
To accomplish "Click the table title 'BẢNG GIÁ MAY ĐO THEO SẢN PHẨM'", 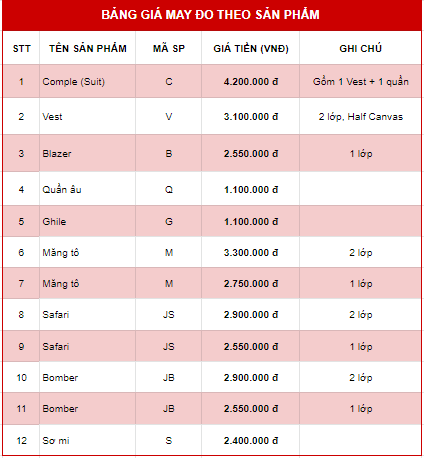I will point(210,15).
